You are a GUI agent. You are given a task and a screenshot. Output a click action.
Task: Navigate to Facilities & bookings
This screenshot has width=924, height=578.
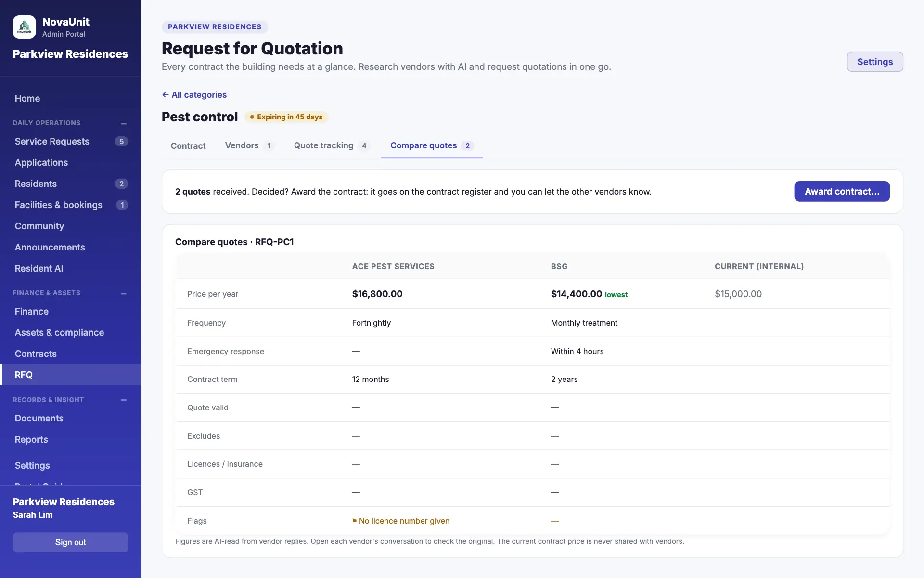[x=71, y=205]
